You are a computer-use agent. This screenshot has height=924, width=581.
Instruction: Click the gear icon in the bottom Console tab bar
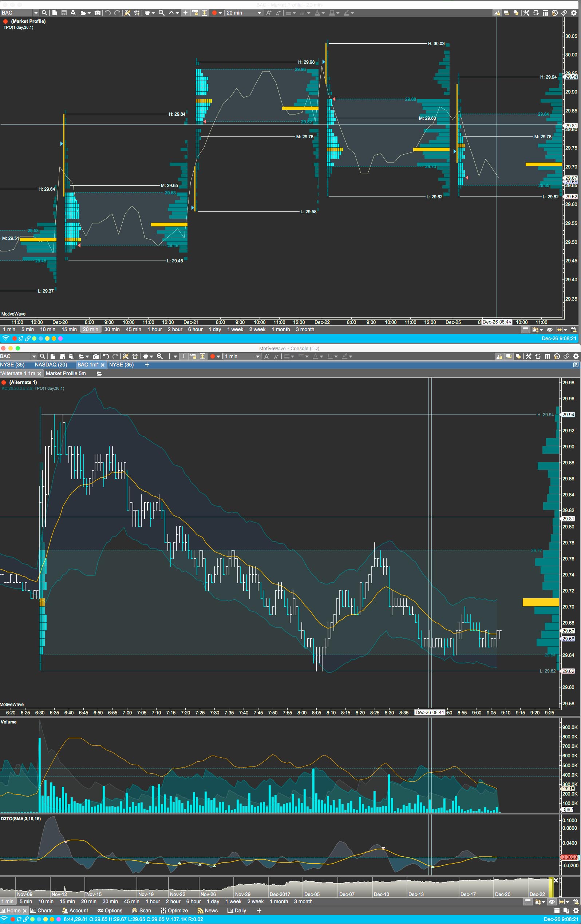[576, 911]
